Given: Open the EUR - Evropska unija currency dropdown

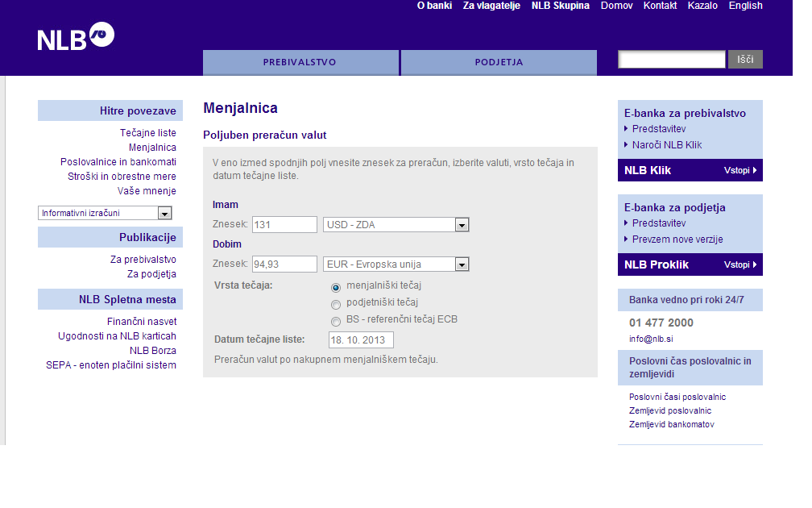Looking at the screenshot, I should 396,264.
